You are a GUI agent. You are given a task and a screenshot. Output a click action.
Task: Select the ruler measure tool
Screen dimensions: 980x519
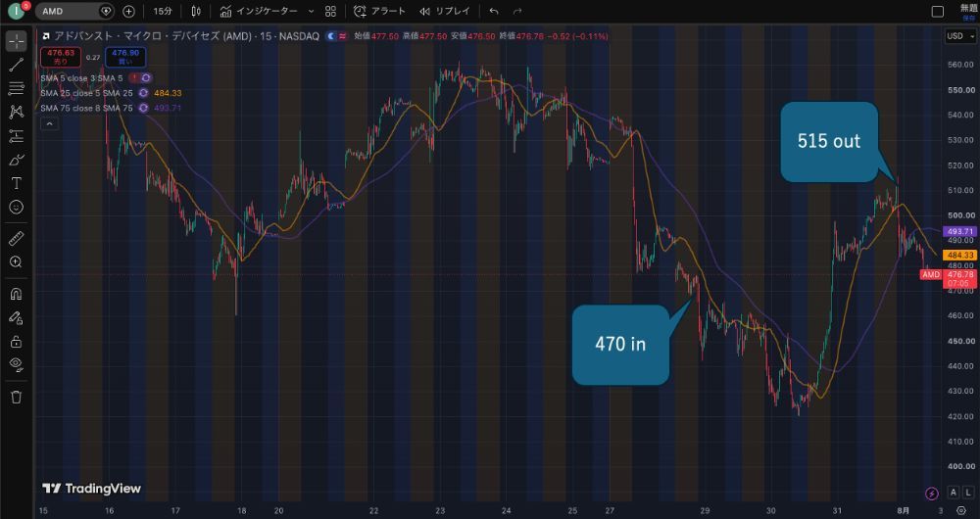pos(17,238)
